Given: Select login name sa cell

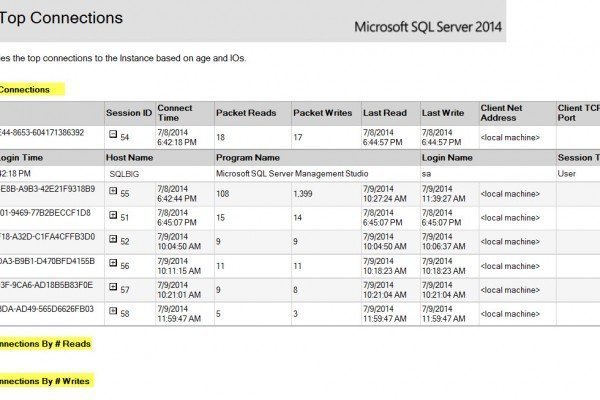Looking at the screenshot, I should 426,174.
